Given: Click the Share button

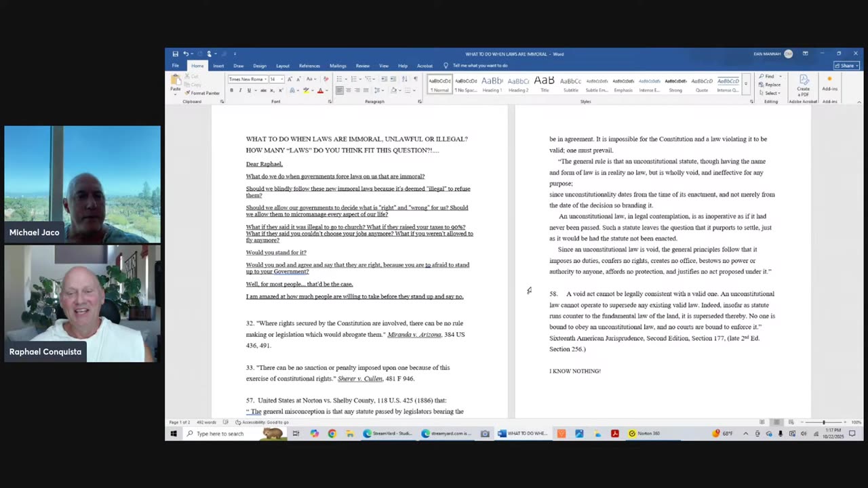Looking at the screenshot, I should [x=847, y=66].
